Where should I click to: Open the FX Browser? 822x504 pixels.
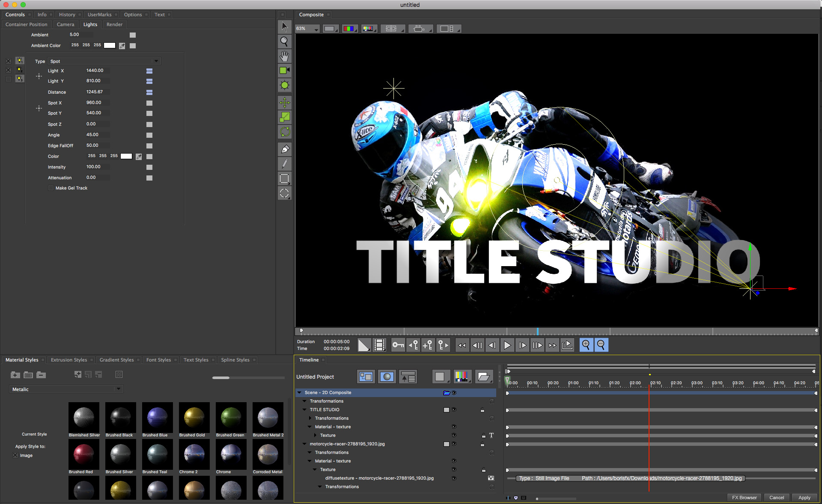744,498
